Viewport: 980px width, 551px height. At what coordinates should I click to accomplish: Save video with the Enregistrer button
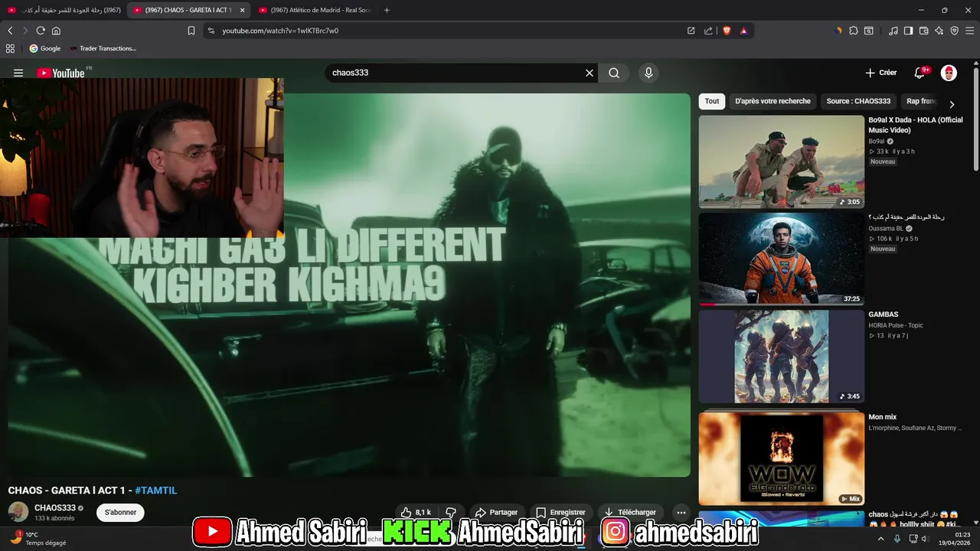pos(560,512)
